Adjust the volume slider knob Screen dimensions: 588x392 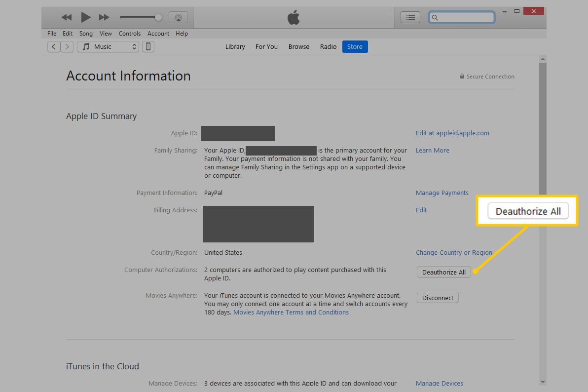click(x=158, y=18)
